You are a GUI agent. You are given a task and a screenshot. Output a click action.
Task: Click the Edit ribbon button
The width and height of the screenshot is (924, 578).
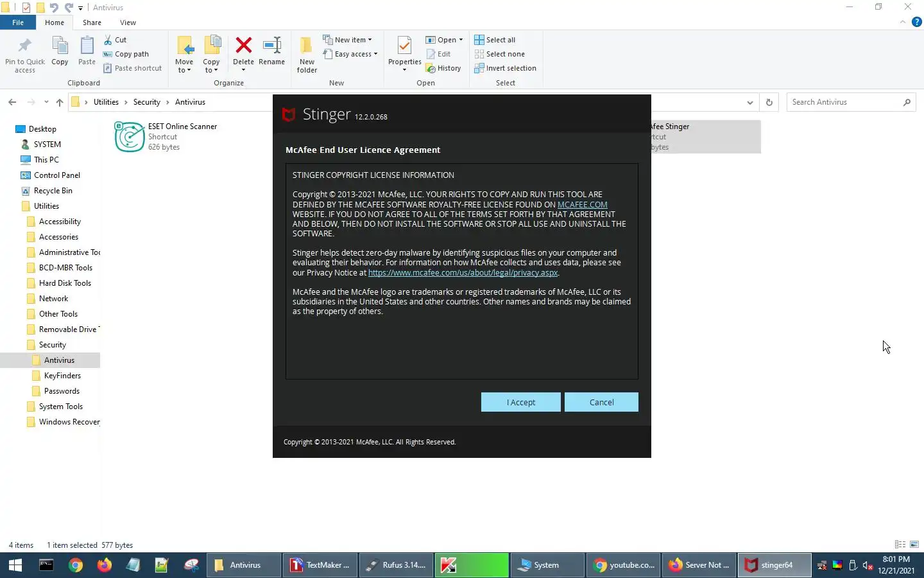[x=439, y=54]
